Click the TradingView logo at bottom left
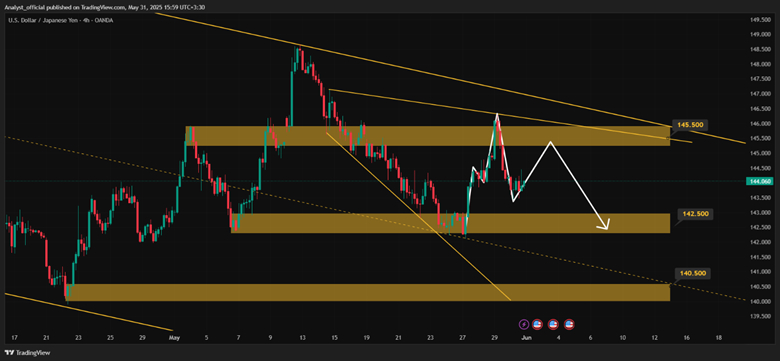780x361 pixels. pos(26,353)
